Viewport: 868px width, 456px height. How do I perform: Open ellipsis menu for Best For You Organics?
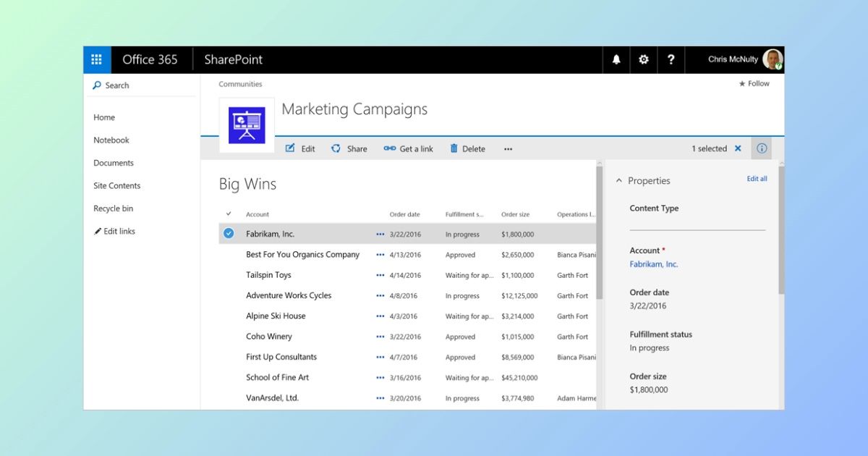[x=380, y=255]
